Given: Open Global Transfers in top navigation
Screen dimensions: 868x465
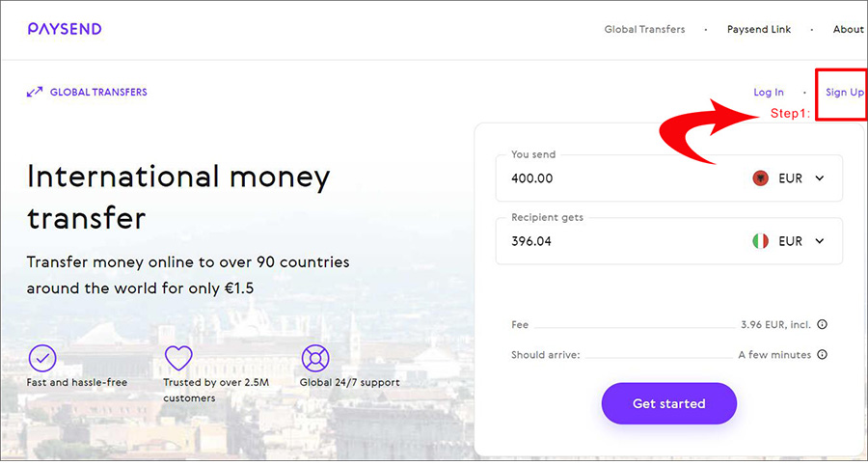Looking at the screenshot, I should pyautogui.click(x=644, y=29).
